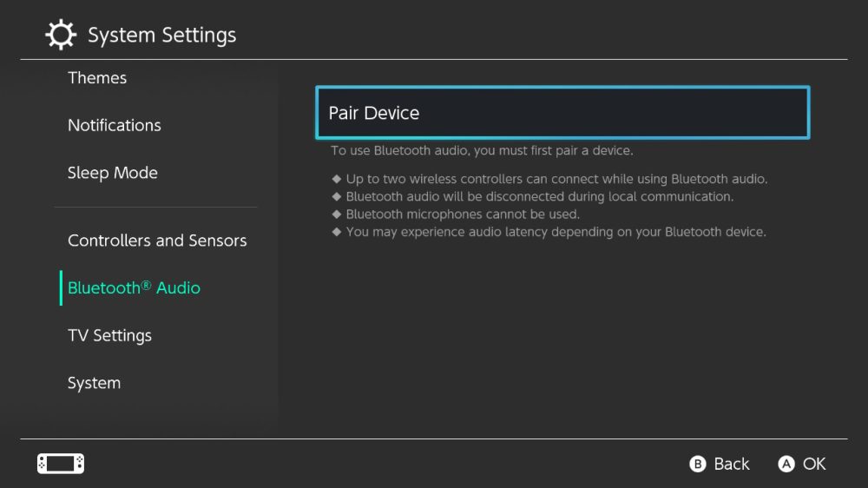The width and height of the screenshot is (868, 488).
Task: Click the System Settings title text
Action: point(162,36)
